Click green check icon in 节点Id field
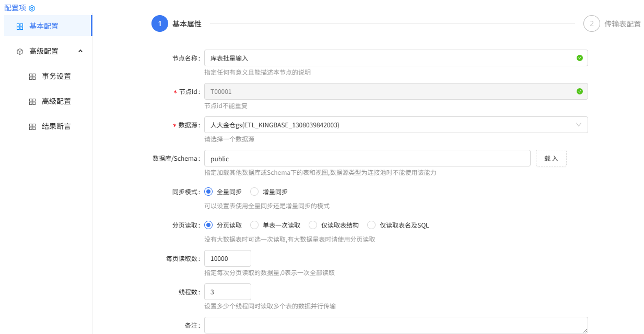The image size is (644, 334). (x=579, y=91)
